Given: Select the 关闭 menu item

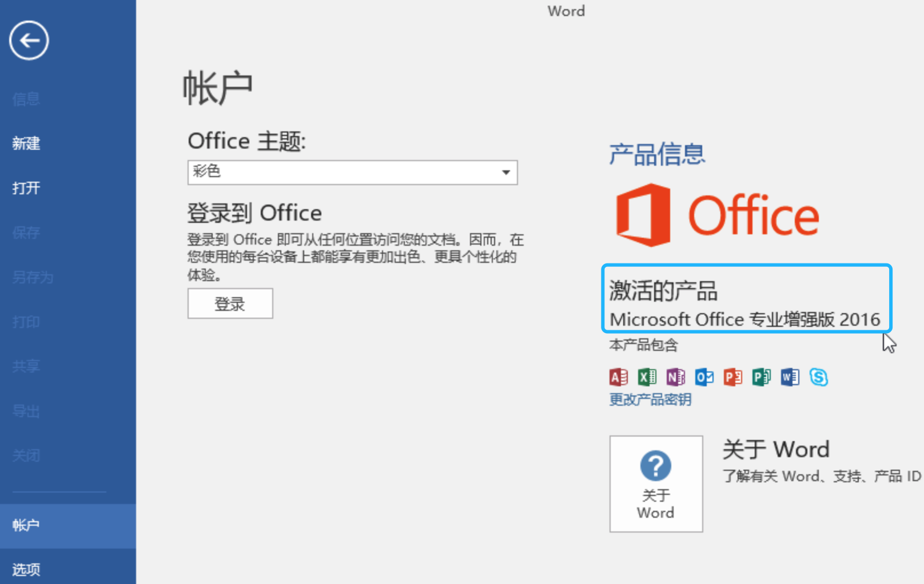Looking at the screenshot, I should 26,455.
